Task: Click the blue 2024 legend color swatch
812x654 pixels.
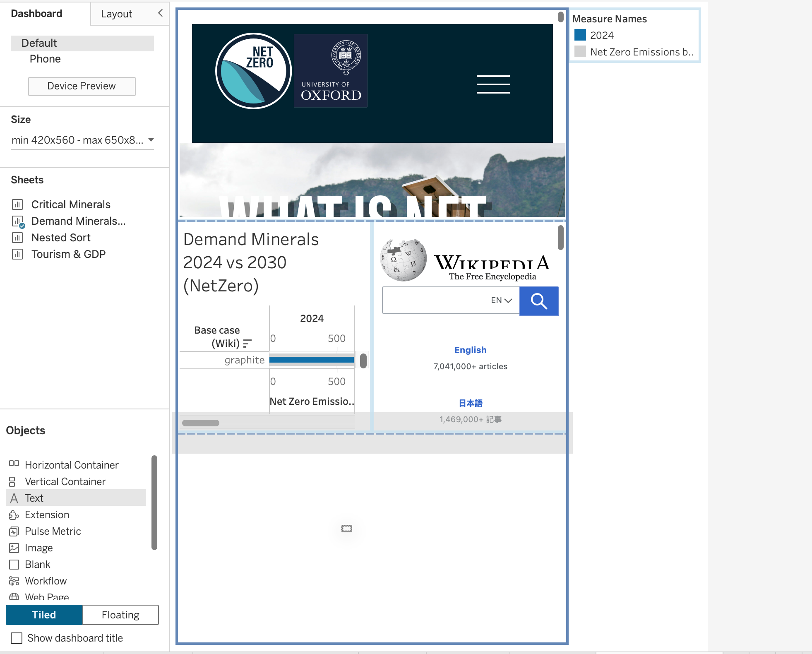Action: point(580,35)
